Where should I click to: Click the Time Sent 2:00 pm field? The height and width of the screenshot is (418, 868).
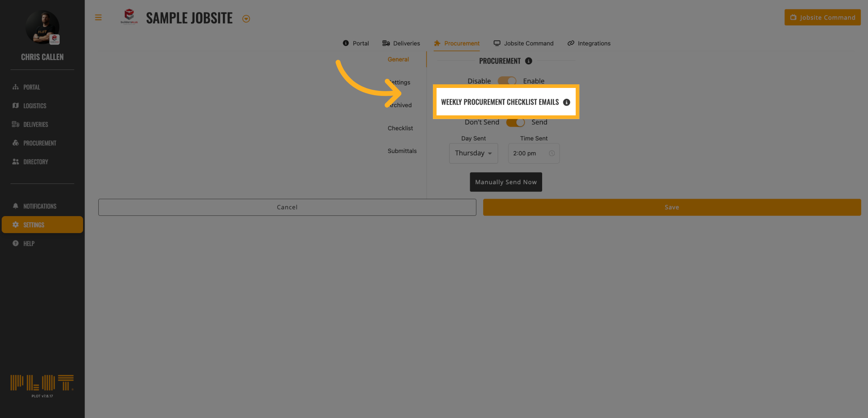(528, 153)
